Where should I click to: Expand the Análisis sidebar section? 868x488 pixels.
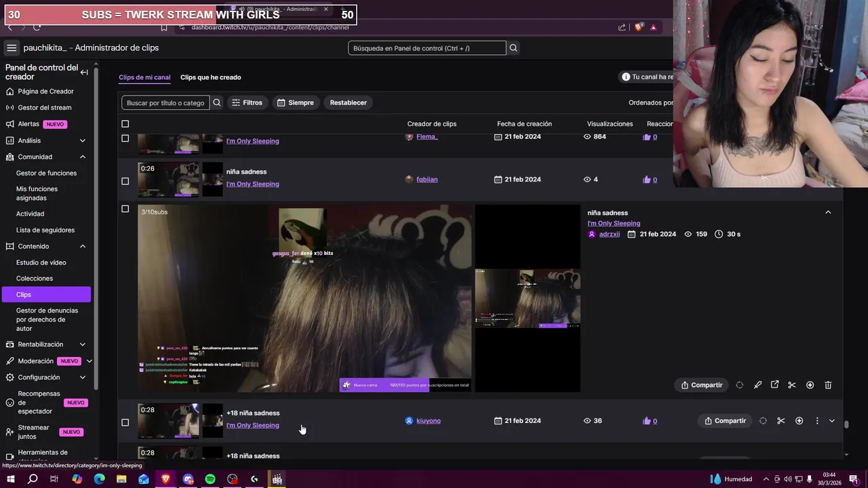pyautogui.click(x=83, y=140)
